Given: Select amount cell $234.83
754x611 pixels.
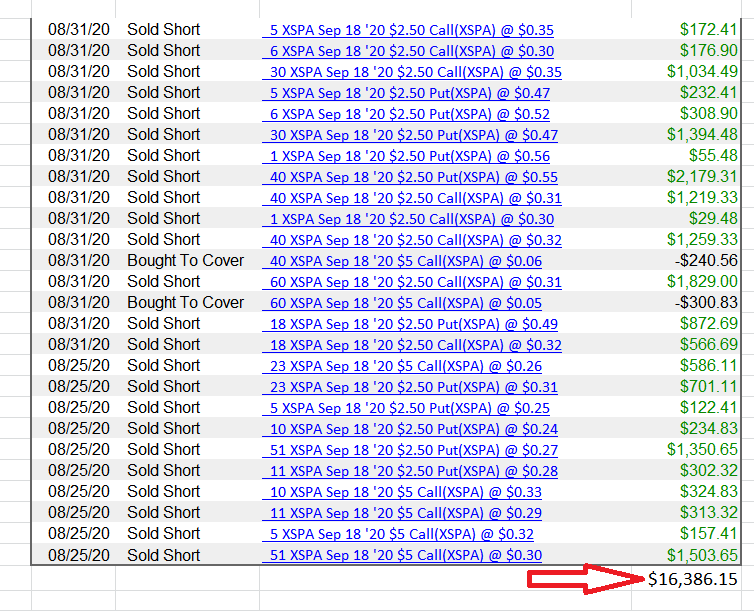Looking at the screenshot, I should (x=708, y=428).
